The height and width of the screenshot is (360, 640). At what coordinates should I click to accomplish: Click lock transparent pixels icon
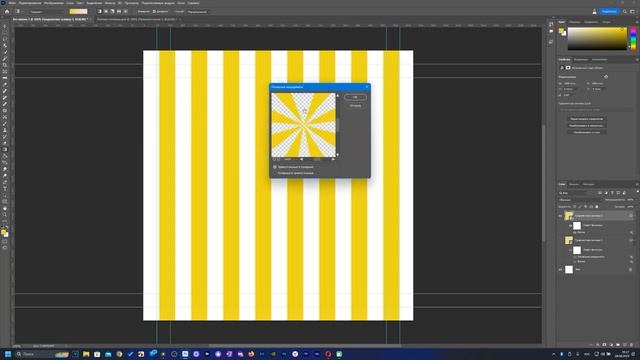[575, 207]
